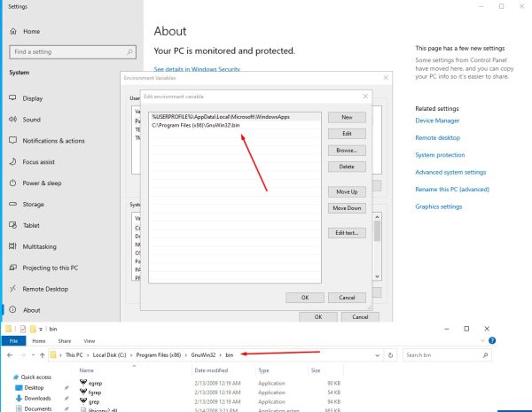This screenshot has width=532, height=412.
Task: Select Notifications & actions in sidebar
Action: 53,141
